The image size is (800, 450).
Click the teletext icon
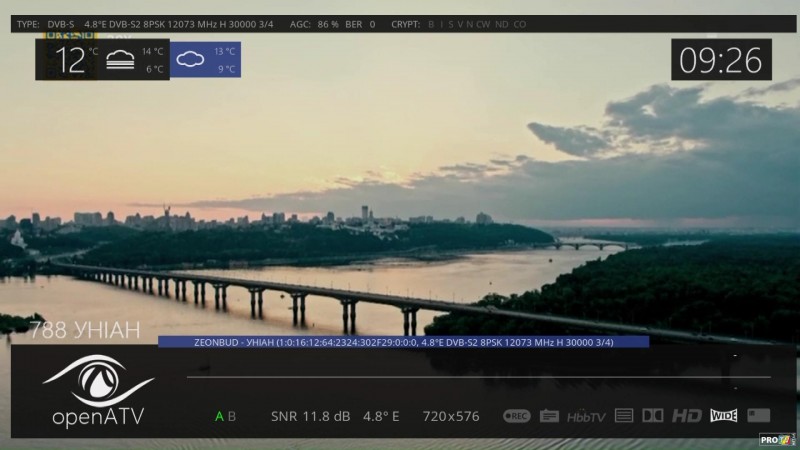pyautogui.click(x=624, y=416)
